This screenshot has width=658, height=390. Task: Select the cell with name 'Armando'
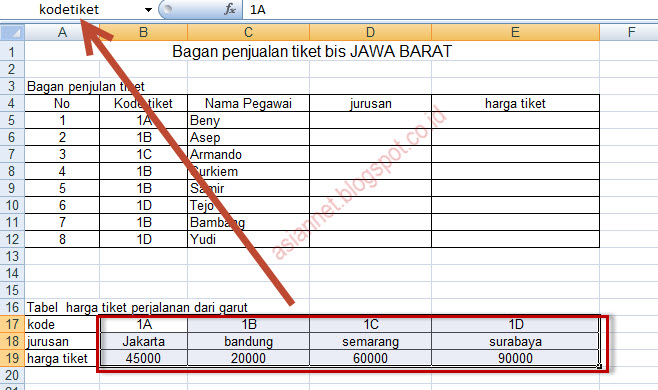[x=248, y=154]
